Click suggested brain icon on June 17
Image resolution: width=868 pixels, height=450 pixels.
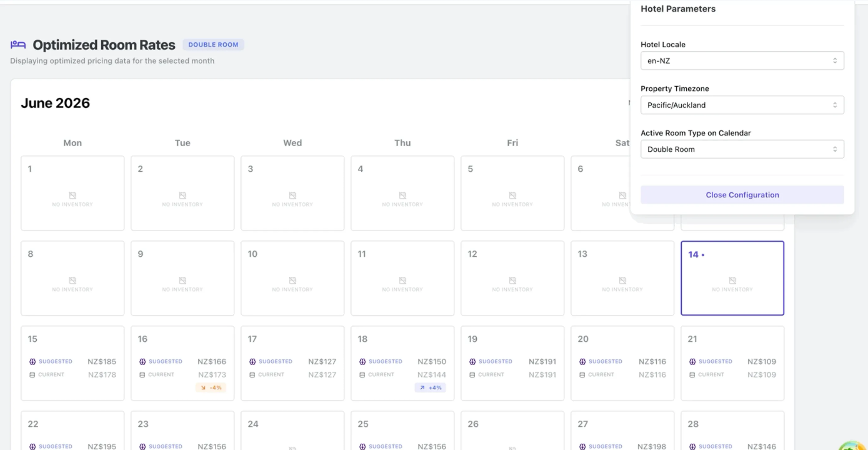[252, 362]
